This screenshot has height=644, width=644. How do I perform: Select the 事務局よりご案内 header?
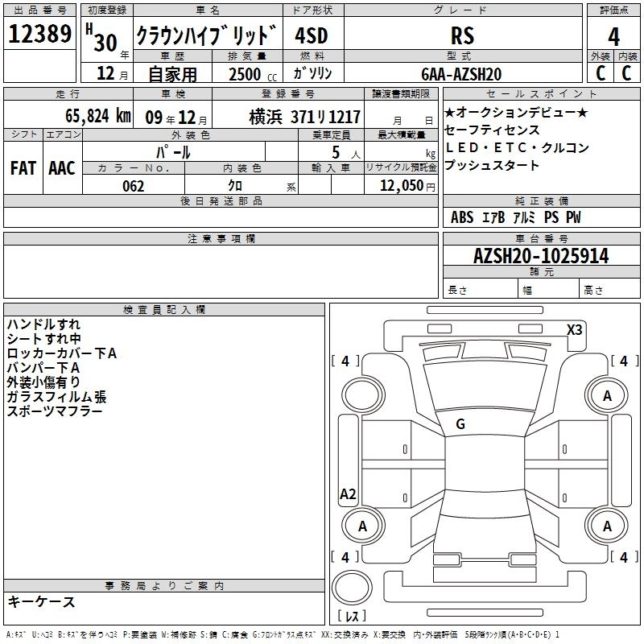(x=164, y=586)
